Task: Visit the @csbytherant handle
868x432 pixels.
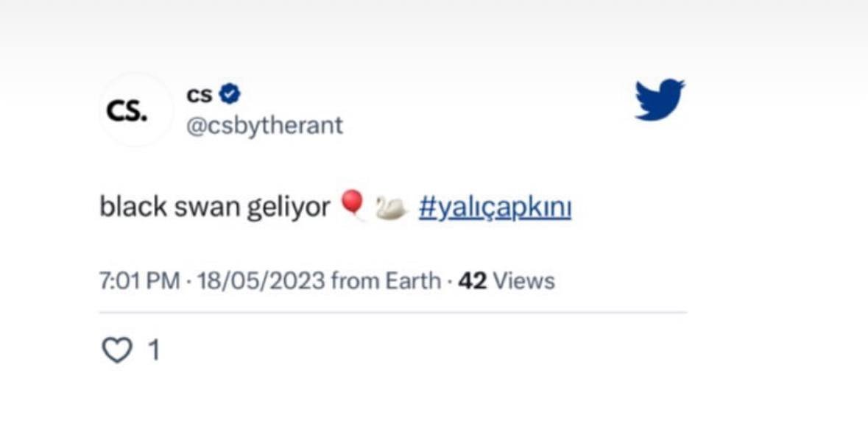Action: (x=265, y=126)
